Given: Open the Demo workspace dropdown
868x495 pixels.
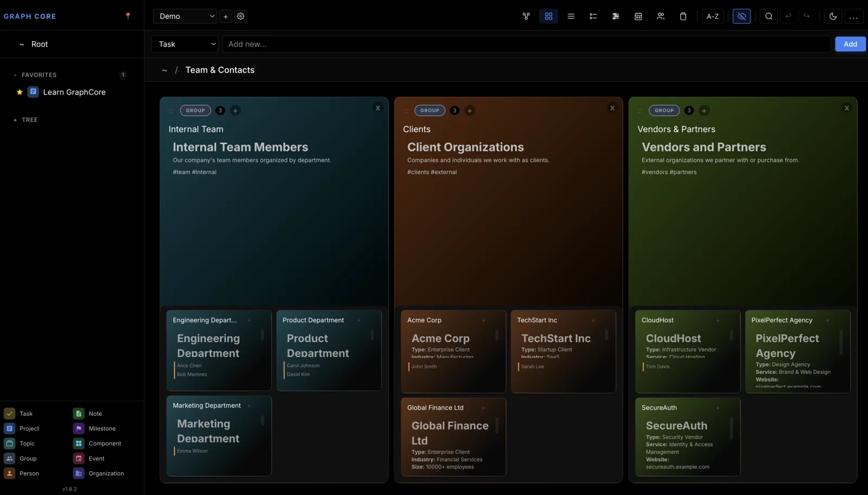Looking at the screenshot, I should (184, 16).
